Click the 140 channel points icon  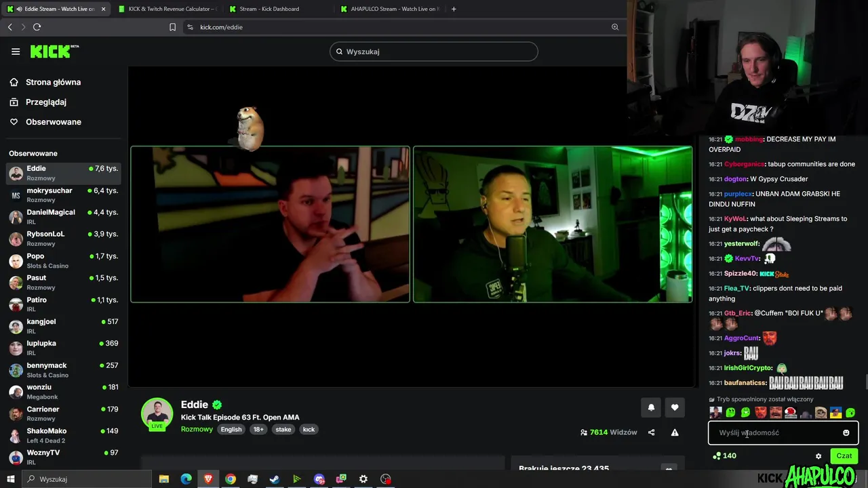tap(717, 455)
